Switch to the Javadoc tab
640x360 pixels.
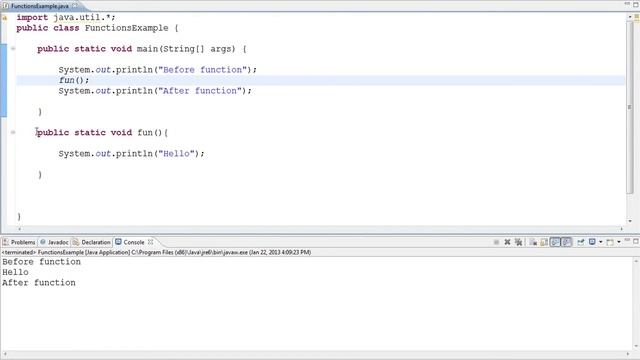point(54,242)
